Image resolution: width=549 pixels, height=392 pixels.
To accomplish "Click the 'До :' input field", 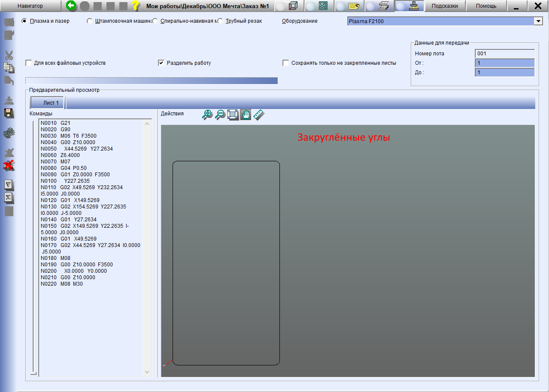I will pyautogui.click(x=505, y=72).
